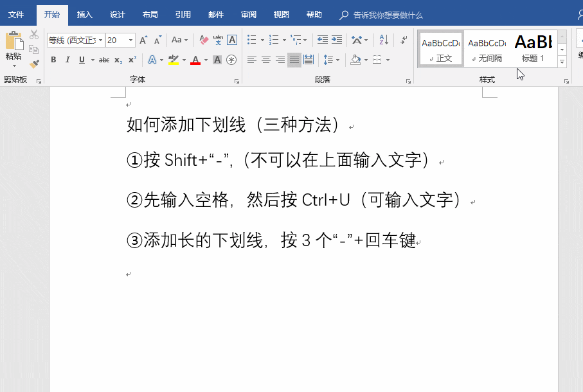
Task: Apply red font color swatch
Action: click(x=195, y=60)
